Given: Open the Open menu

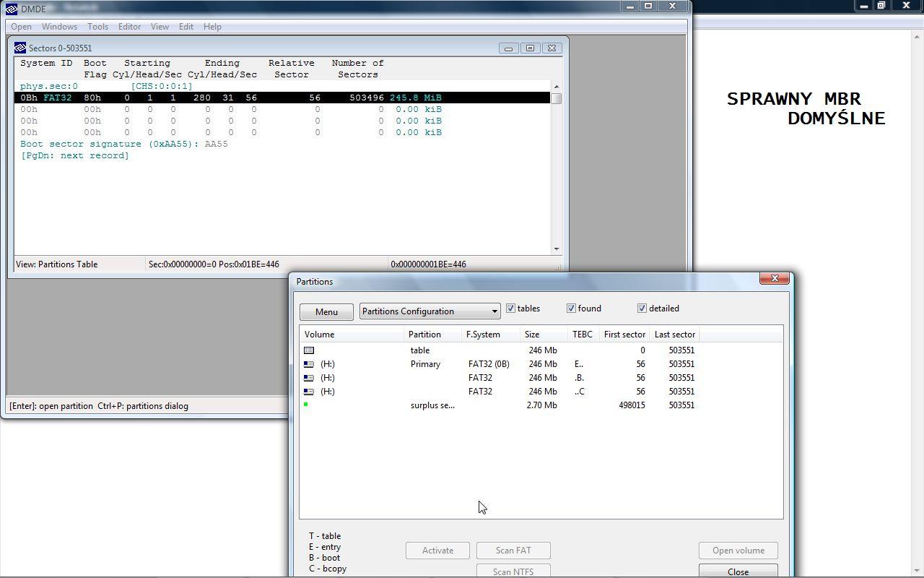Looking at the screenshot, I should tap(21, 27).
